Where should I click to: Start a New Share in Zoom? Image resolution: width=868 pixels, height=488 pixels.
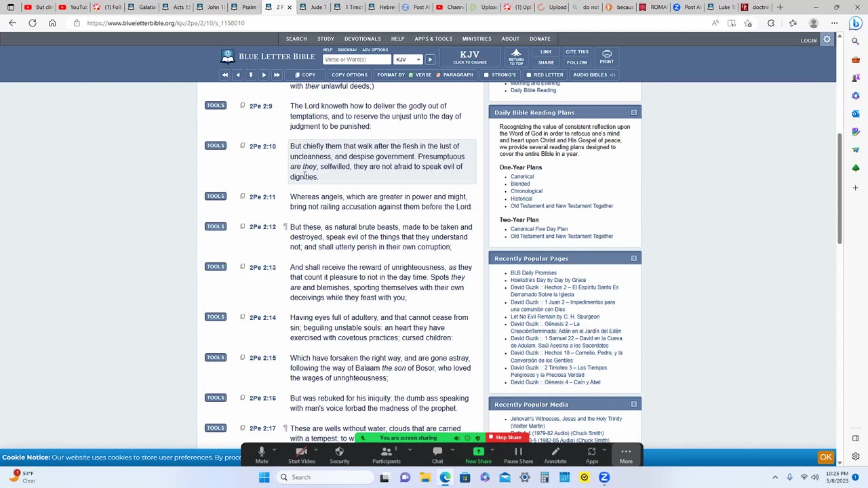coord(478,455)
